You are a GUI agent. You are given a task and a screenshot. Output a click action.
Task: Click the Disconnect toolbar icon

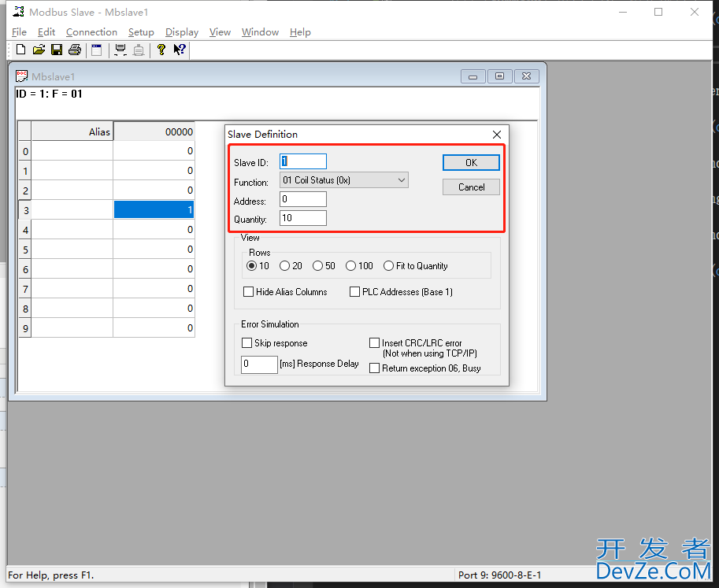139,50
